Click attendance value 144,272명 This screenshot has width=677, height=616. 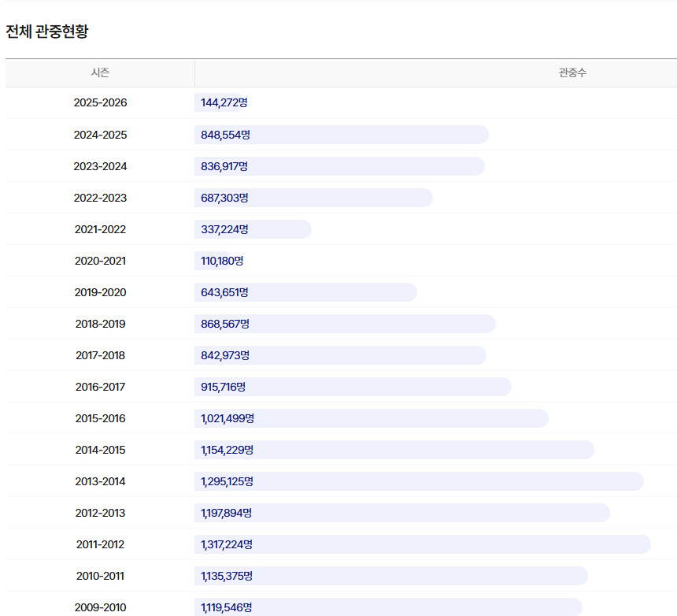click(224, 103)
